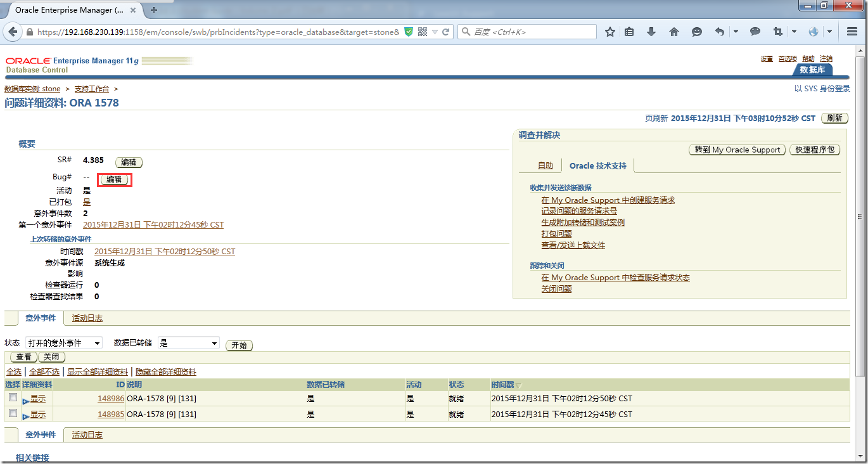This screenshot has width=868, height=464.
Task: Click the 关闭 button above incidents table
Action: 51,357
